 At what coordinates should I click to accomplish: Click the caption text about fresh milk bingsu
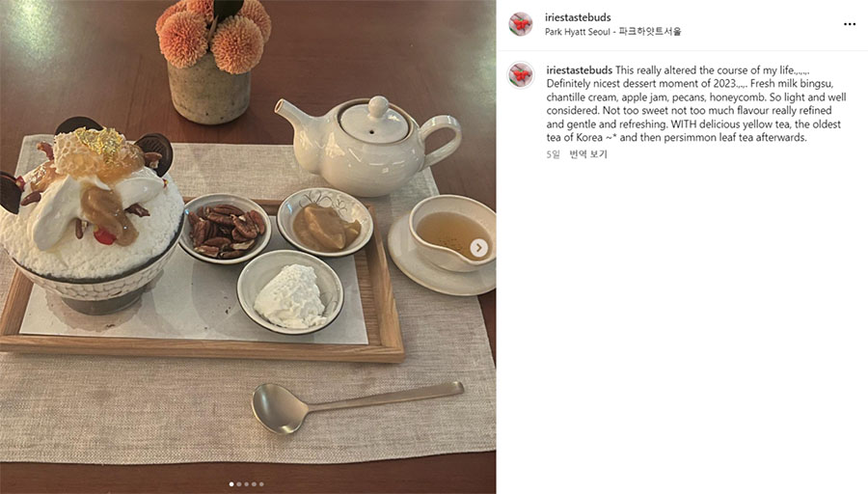click(x=695, y=104)
